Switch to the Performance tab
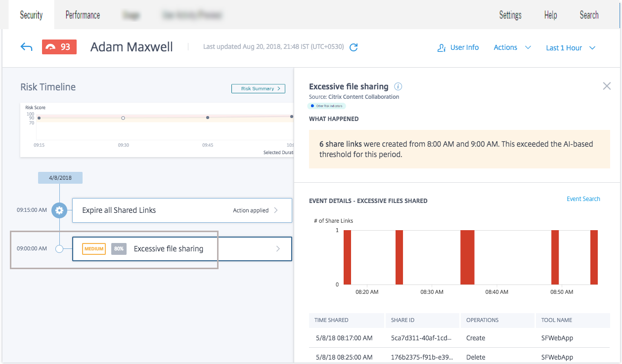The height and width of the screenshot is (364, 622). click(x=83, y=15)
